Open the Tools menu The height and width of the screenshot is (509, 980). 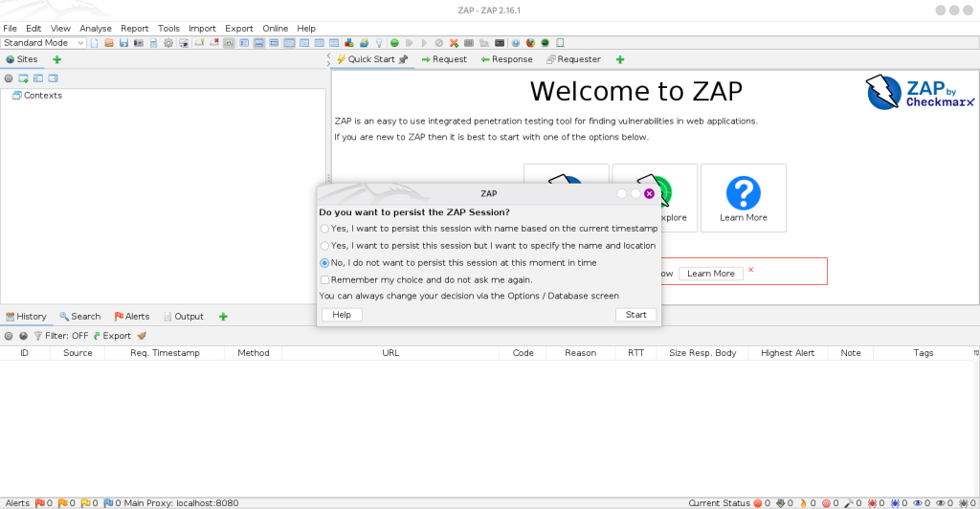pyautogui.click(x=168, y=28)
